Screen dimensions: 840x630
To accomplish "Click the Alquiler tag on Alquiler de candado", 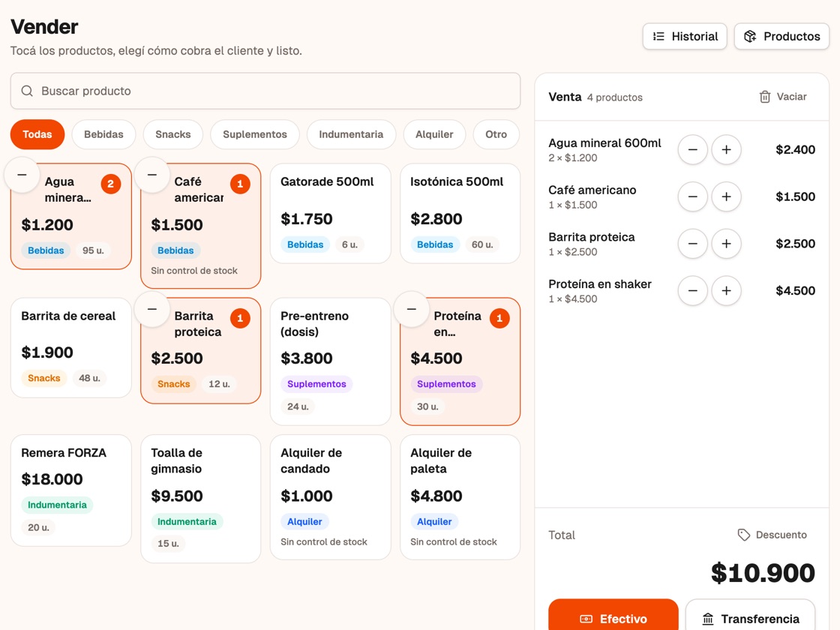I will coord(304,522).
